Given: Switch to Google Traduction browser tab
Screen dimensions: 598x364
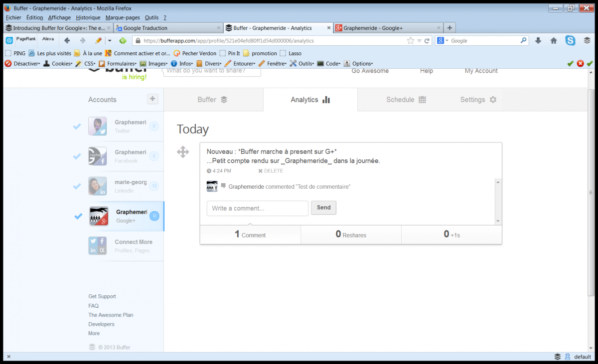Looking at the screenshot, I should pos(168,28).
